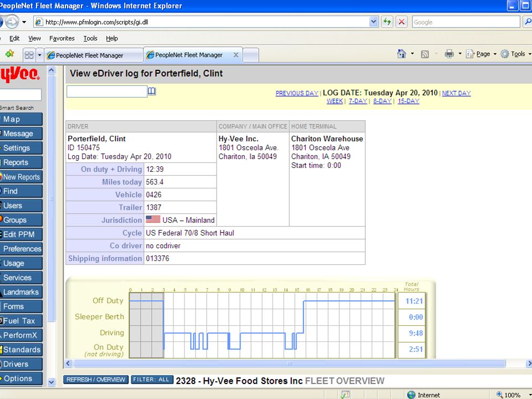Open a new blank tab
The width and height of the screenshot is (532, 399).
[x=250, y=55]
